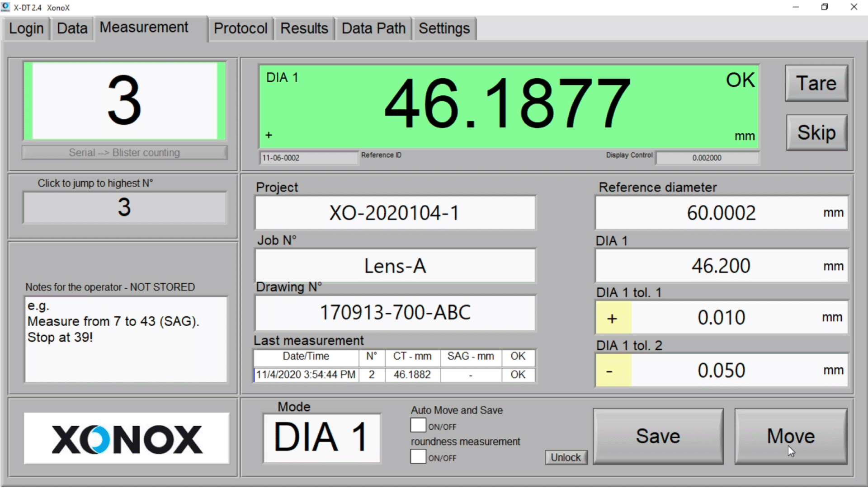
Task: Click the Project name input field
Action: coord(395,213)
